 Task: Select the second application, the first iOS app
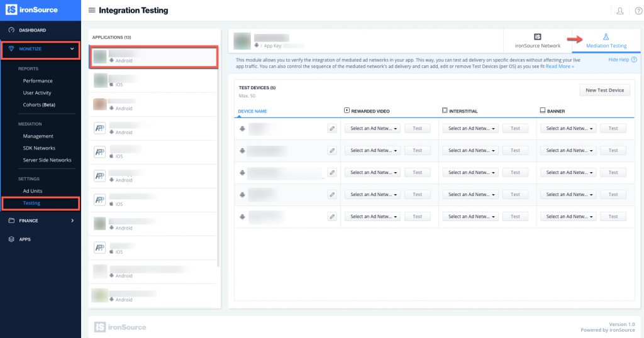(x=153, y=80)
